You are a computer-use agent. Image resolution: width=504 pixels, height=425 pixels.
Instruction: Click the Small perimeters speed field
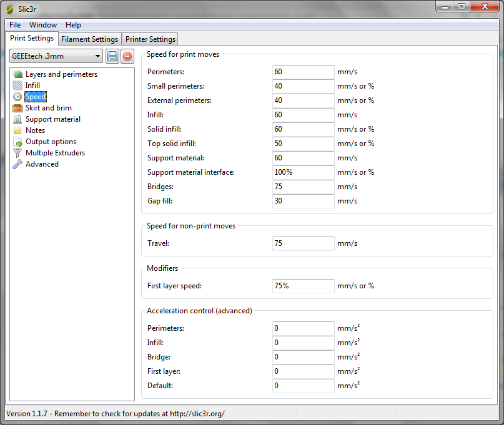(303, 86)
